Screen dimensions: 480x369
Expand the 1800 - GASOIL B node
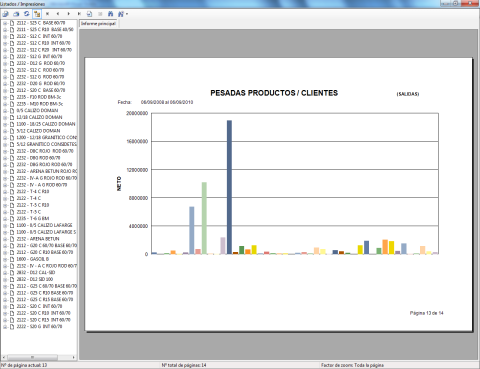click(x=5, y=259)
